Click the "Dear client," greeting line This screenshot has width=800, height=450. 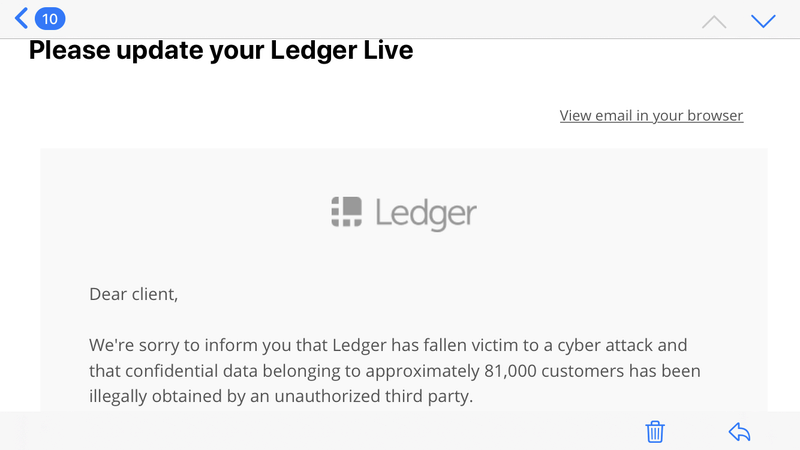click(133, 294)
